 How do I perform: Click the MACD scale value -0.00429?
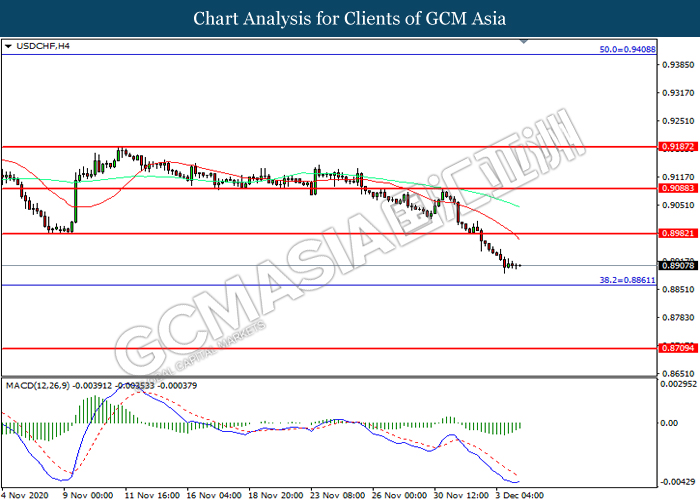tap(678, 482)
